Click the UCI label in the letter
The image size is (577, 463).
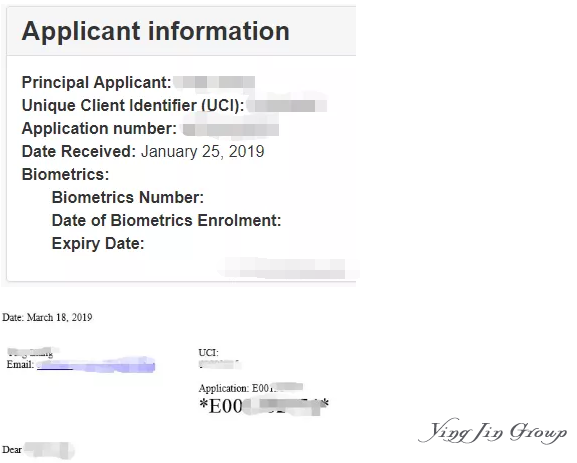pos(208,353)
